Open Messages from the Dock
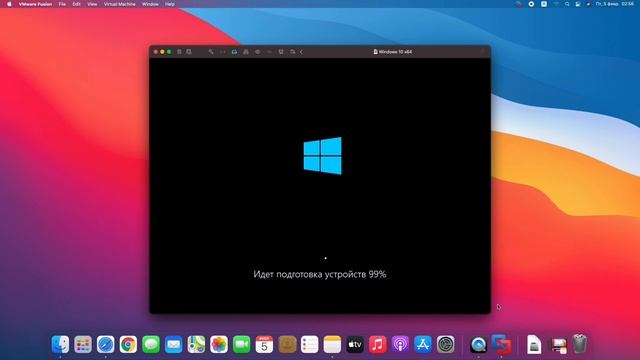The height and width of the screenshot is (360, 640). click(x=151, y=344)
